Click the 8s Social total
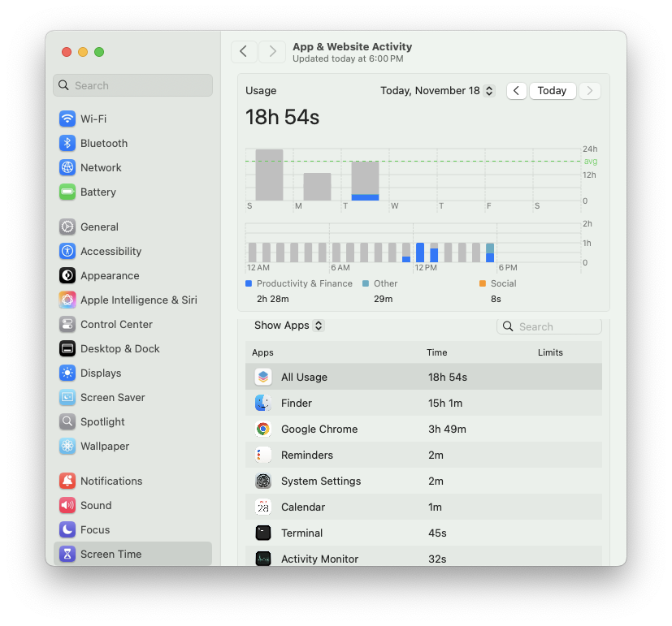Viewport: 672px width, 626px height. click(496, 299)
